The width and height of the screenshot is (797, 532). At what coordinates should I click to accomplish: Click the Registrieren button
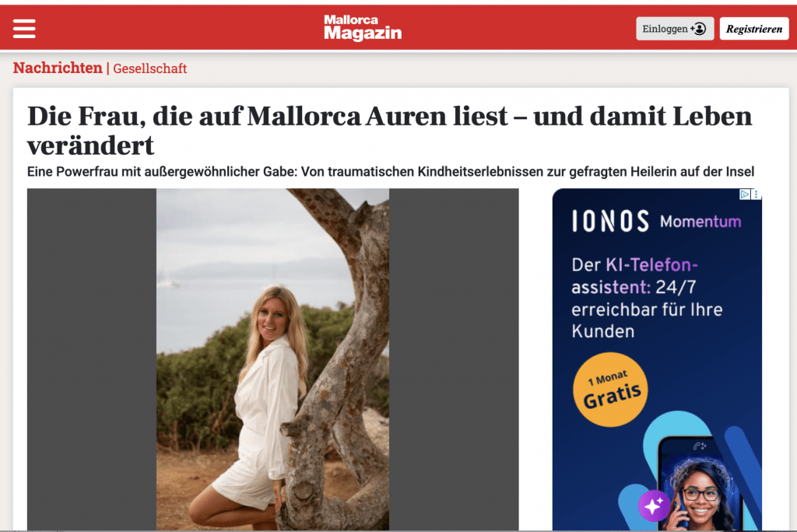[x=753, y=29]
